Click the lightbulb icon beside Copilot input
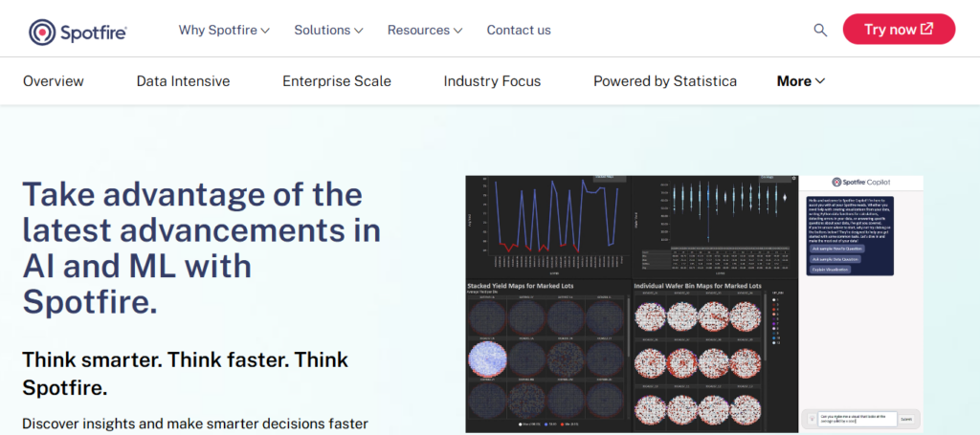 tap(812, 419)
